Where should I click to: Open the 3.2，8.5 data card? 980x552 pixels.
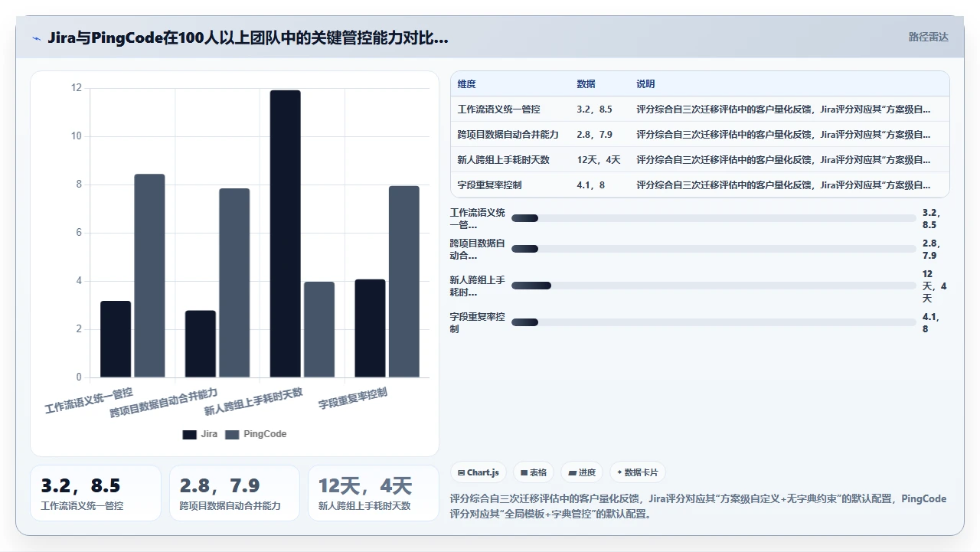coord(96,492)
